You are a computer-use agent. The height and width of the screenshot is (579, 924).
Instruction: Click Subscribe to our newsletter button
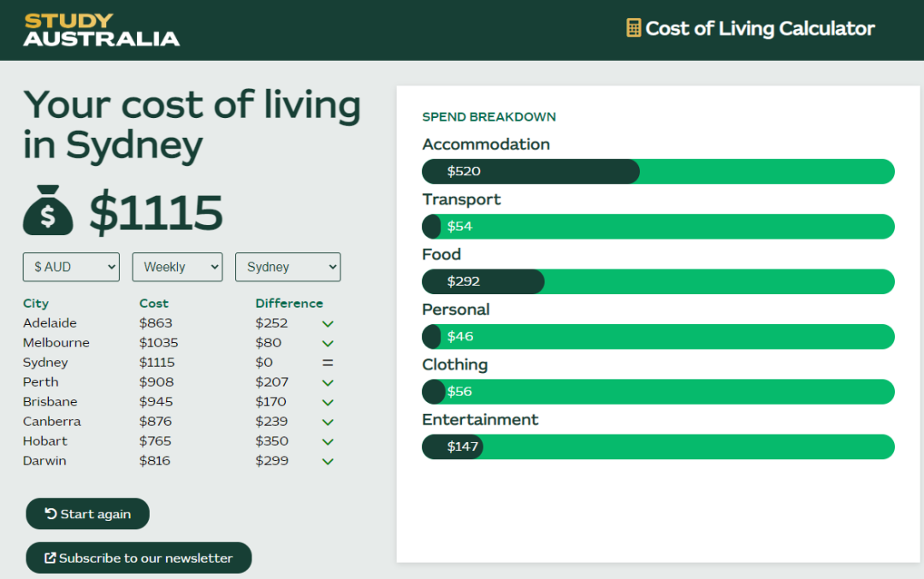(x=139, y=558)
